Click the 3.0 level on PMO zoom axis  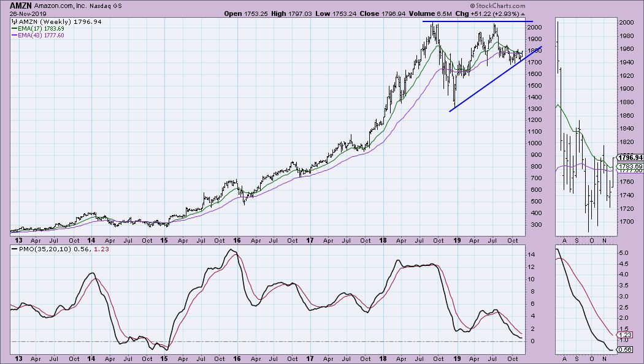pos(624,297)
